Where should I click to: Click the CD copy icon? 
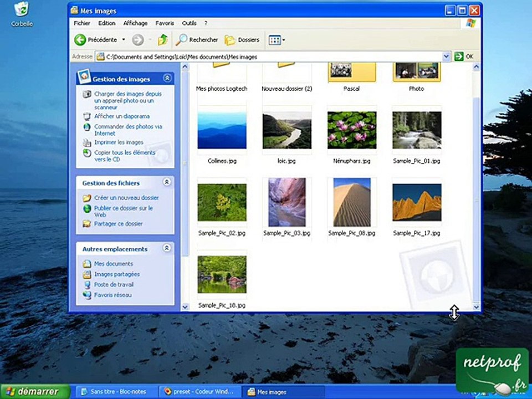87,153
